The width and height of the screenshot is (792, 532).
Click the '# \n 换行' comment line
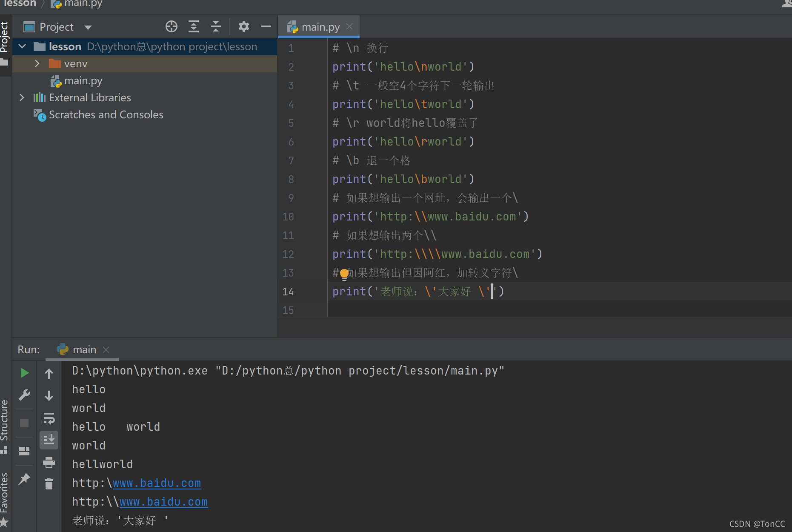click(360, 48)
